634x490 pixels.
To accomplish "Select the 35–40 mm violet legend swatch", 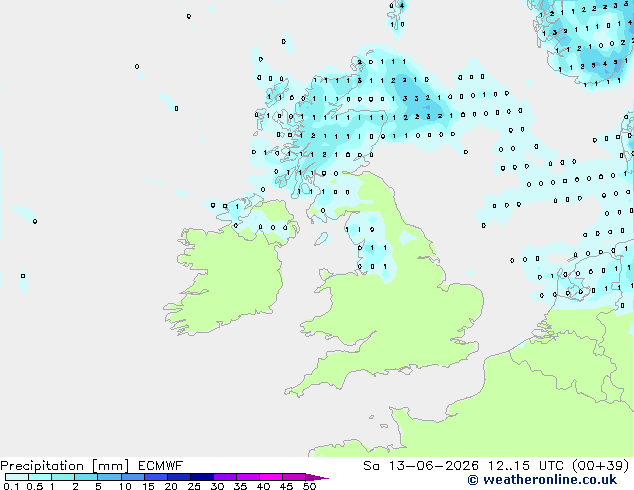I will 247,477.
